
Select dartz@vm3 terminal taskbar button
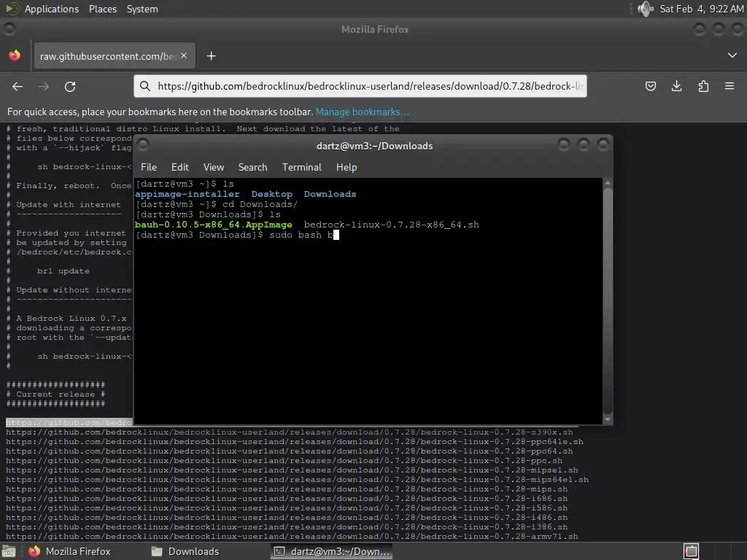[x=333, y=551]
